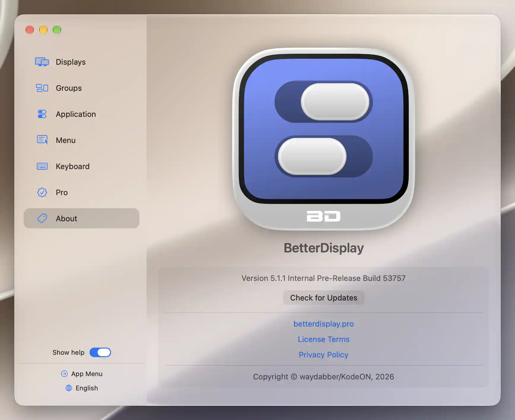Click the Check for Updates button
Viewport: 515px width, 420px height.
click(x=323, y=297)
